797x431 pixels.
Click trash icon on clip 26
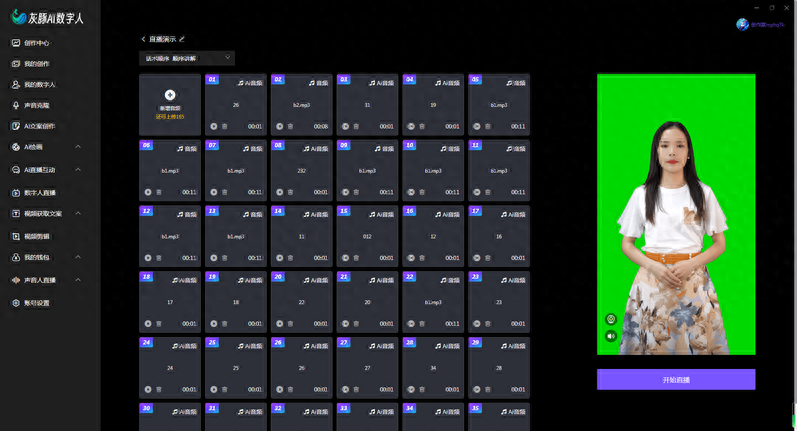tap(290, 389)
